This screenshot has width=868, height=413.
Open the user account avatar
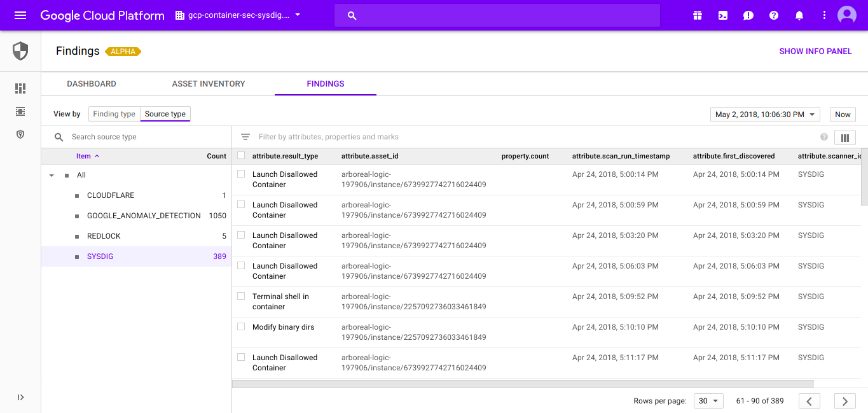pos(847,15)
